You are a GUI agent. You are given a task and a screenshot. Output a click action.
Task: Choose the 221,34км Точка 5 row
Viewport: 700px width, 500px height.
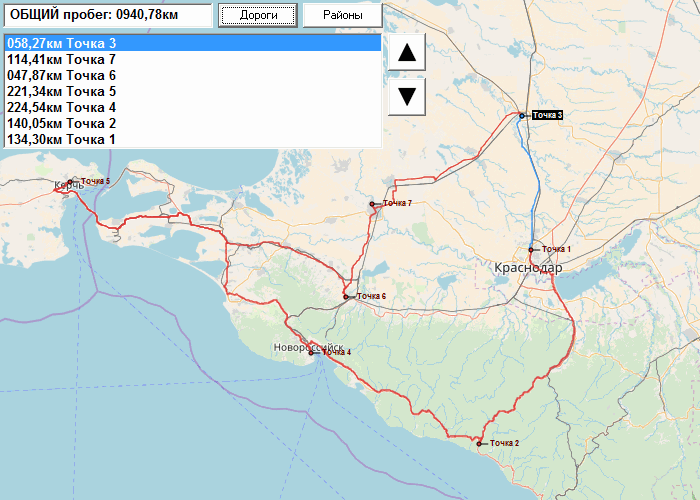193,92
